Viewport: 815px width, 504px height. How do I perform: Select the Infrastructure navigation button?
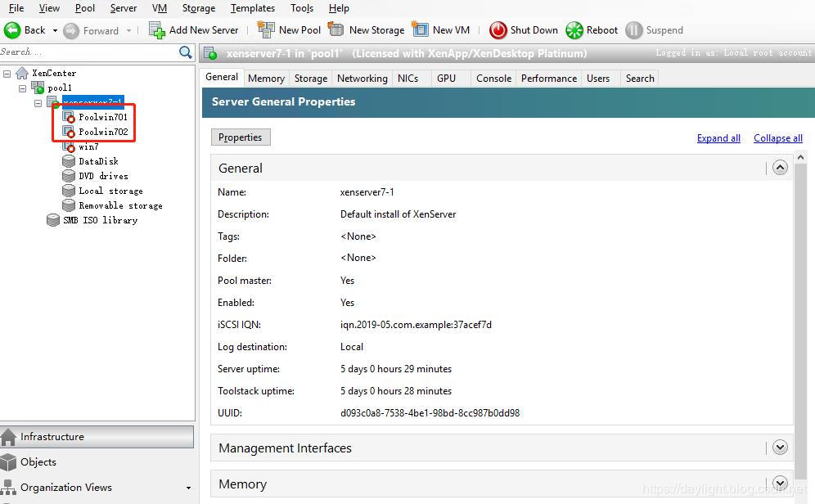97,437
